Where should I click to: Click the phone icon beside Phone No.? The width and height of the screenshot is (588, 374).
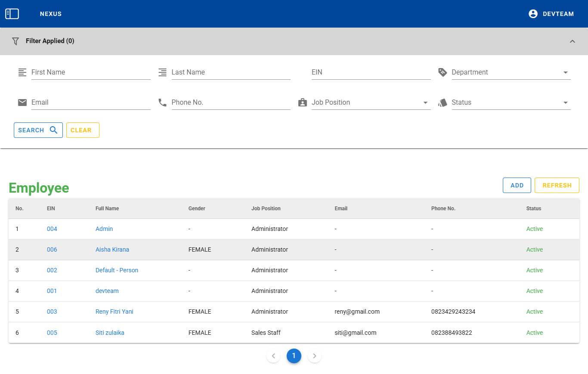click(x=162, y=103)
